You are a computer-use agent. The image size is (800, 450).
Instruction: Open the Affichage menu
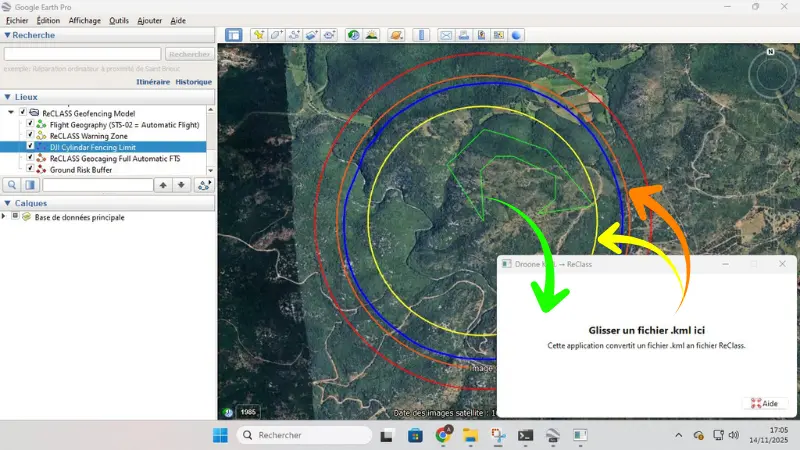coord(84,20)
